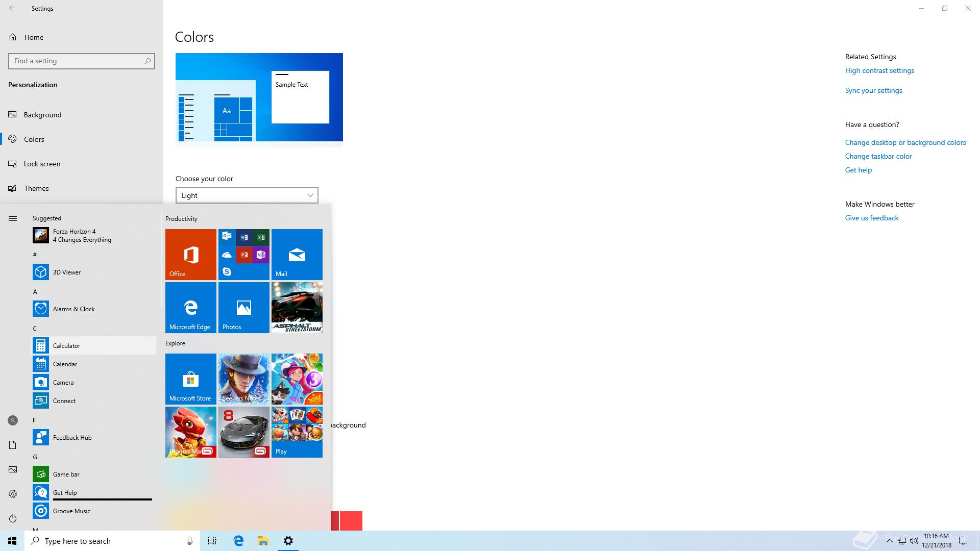Screen dimensions: 980x551
Task: Open Task View from the taskbar
Action: 212,541
